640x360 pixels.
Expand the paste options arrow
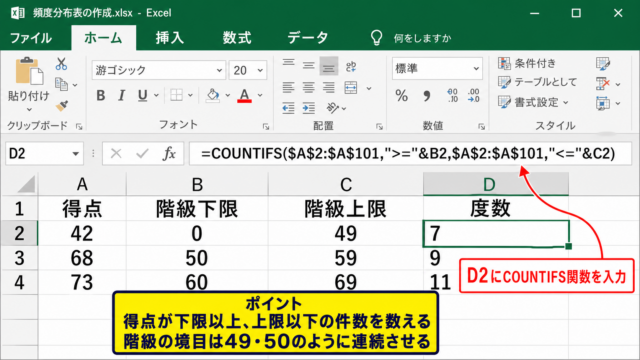[x=29, y=110]
